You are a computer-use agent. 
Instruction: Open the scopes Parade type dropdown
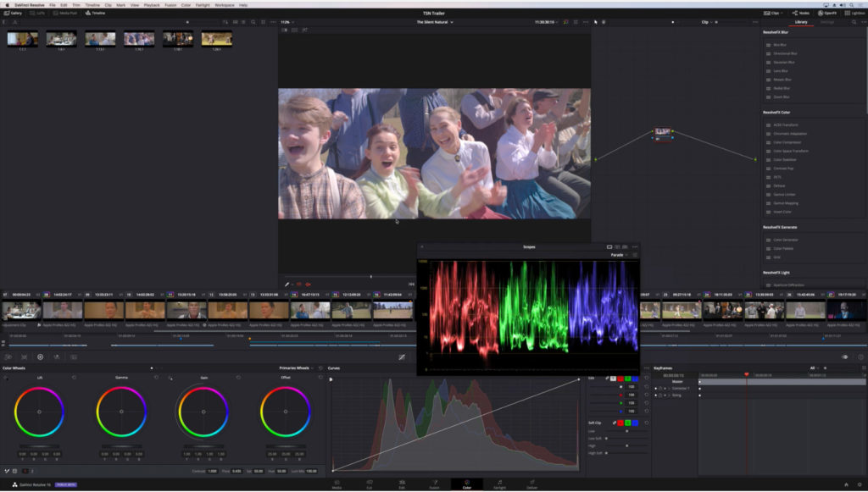coord(619,255)
